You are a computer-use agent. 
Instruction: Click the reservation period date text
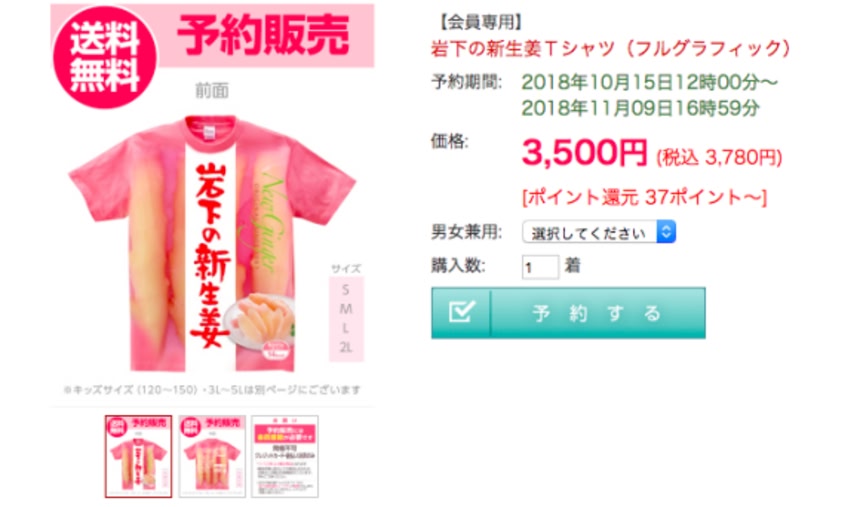(649, 95)
